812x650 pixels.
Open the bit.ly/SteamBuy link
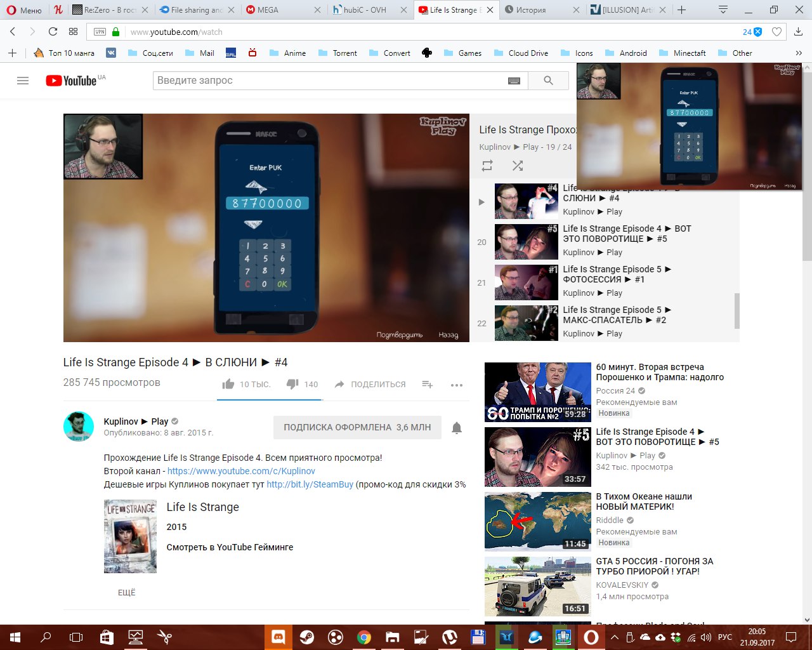pos(310,484)
